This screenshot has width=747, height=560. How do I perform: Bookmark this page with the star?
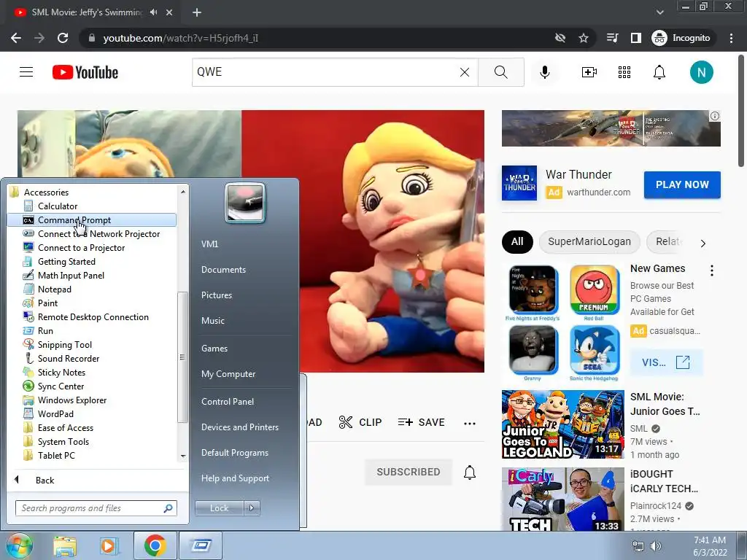click(584, 38)
